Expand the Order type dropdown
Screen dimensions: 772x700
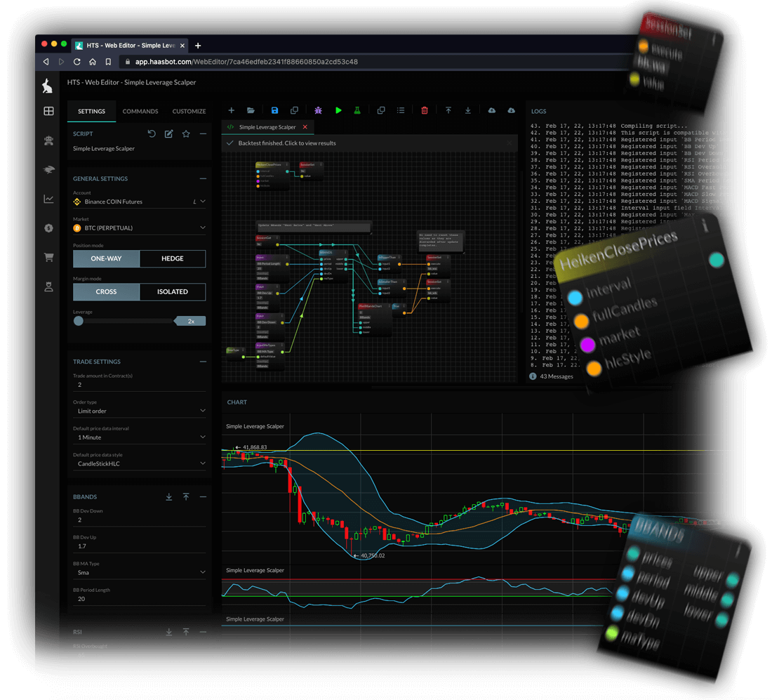click(139, 411)
